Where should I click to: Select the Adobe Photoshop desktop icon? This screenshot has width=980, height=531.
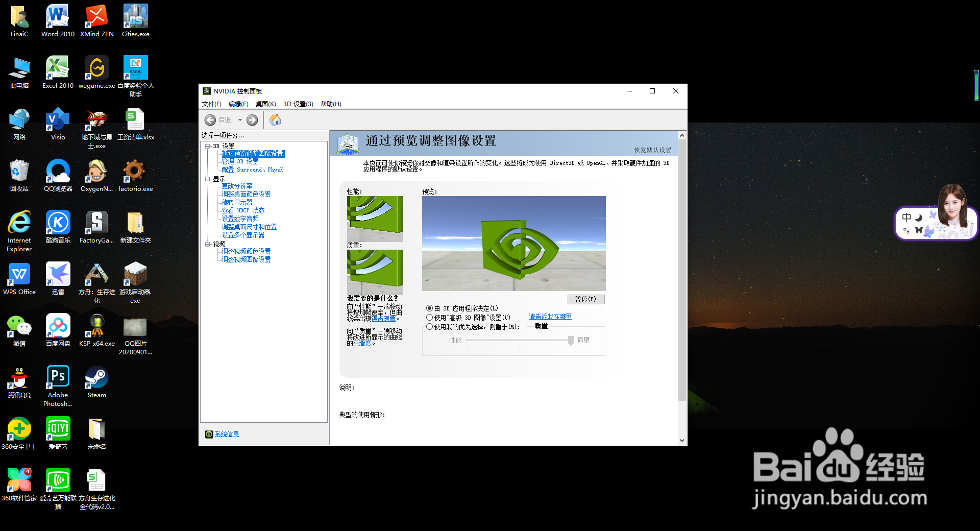(x=58, y=386)
